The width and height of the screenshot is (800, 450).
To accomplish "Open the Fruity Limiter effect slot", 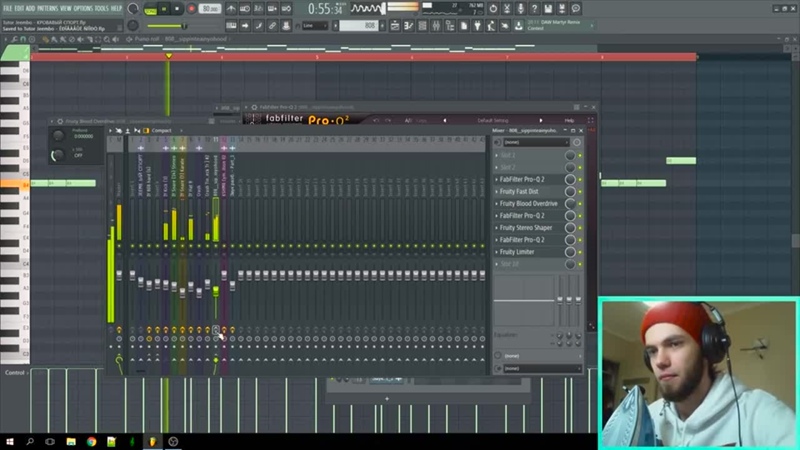I will pos(530,252).
